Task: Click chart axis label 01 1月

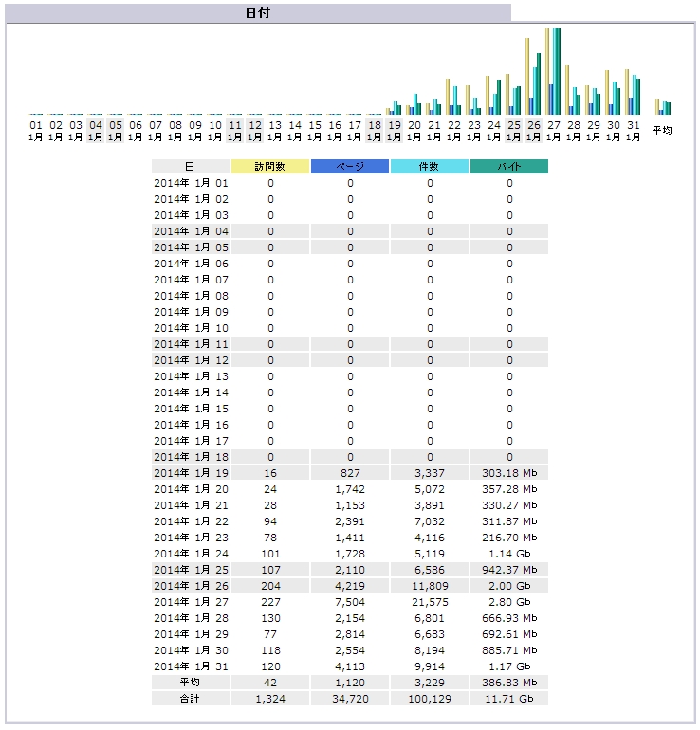Action: click(x=35, y=131)
